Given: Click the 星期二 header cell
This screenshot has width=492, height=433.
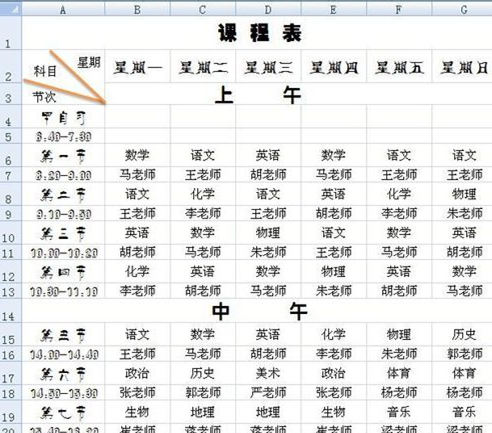Looking at the screenshot, I should tap(203, 66).
